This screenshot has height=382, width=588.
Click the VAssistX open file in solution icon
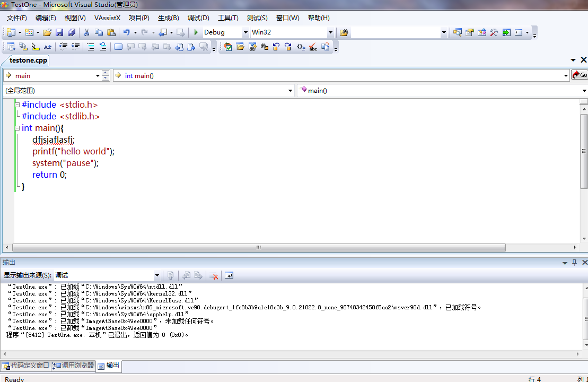[240, 47]
